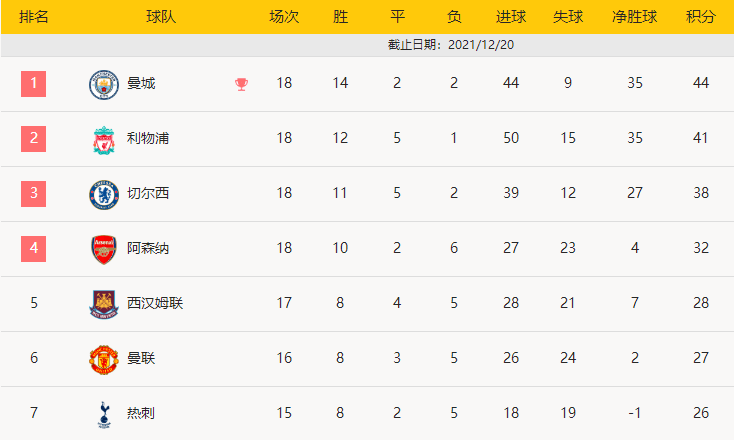Click the red trophy icon
Screen dimensions: 734x440
pyautogui.click(x=241, y=84)
